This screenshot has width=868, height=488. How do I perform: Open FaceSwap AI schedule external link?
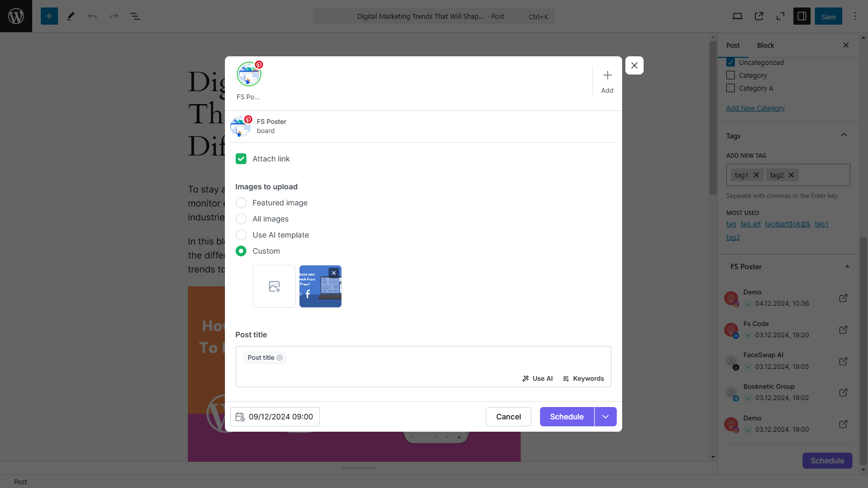(x=843, y=361)
